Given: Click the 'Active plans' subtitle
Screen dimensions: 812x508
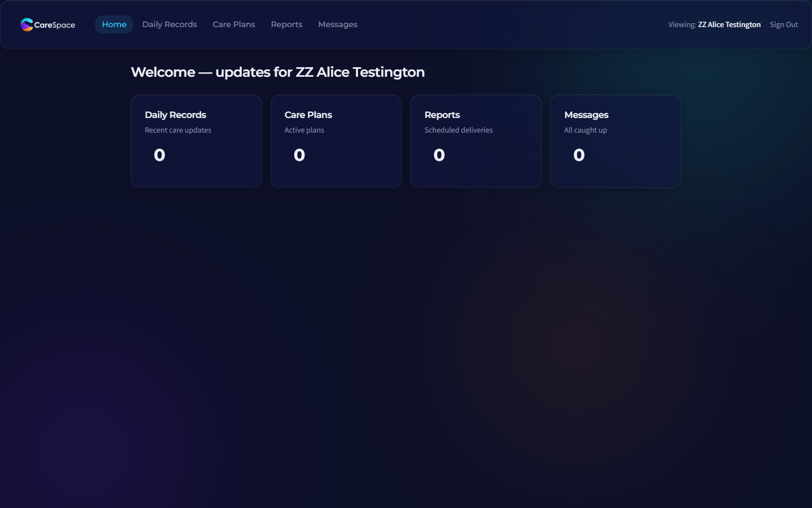Looking at the screenshot, I should coord(304,130).
